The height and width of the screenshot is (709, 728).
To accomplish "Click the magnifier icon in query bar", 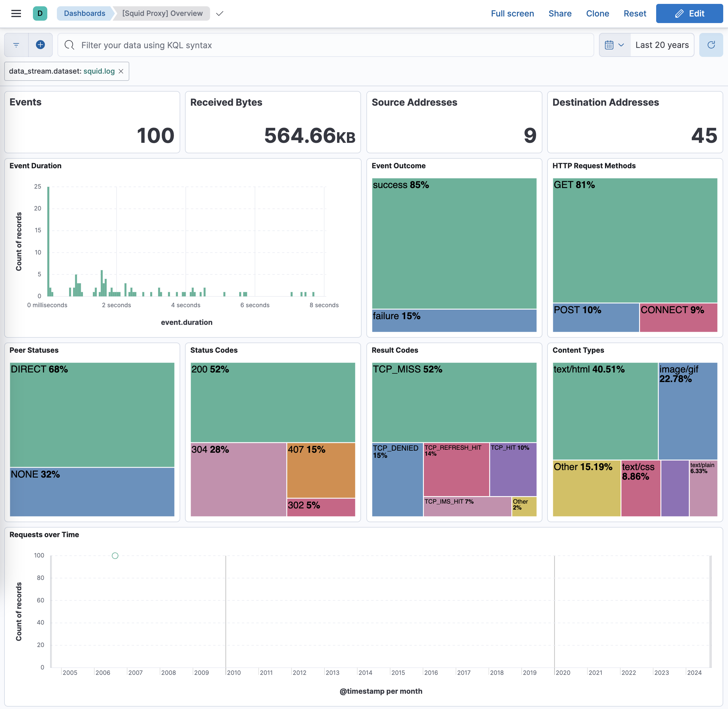I will click(x=69, y=45).
